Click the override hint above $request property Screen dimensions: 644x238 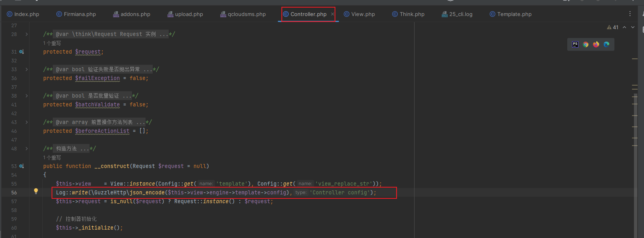click(x=52, y=43)
